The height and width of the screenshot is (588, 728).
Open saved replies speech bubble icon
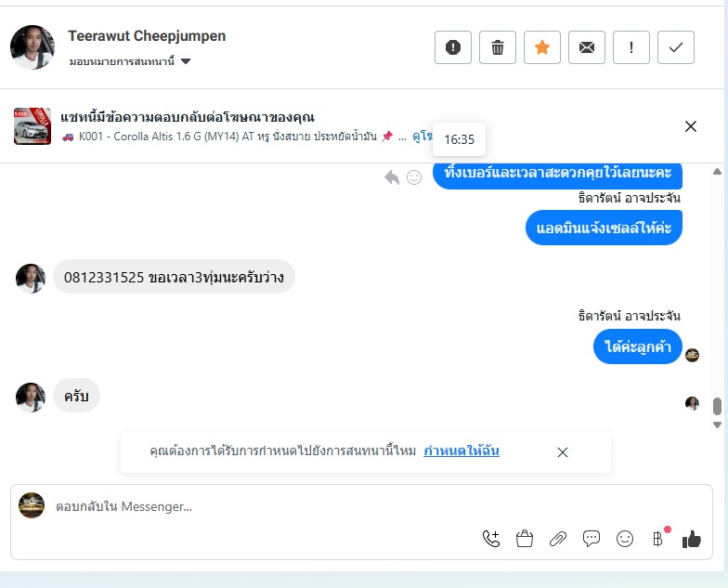(591, 539)
